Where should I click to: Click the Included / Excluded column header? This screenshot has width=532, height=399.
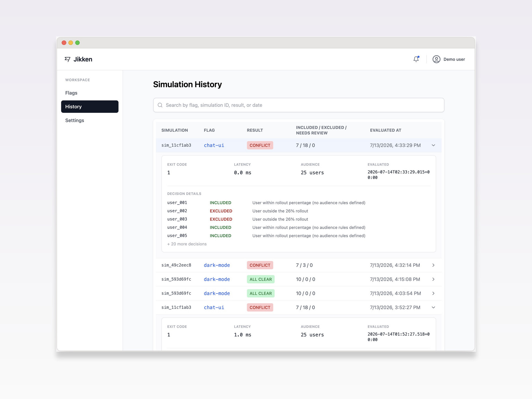321,130
